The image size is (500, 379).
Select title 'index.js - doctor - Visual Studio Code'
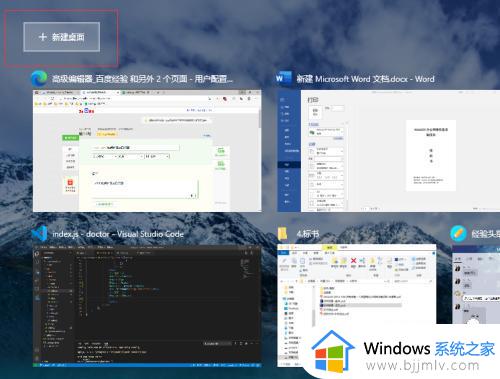(118, 234)
